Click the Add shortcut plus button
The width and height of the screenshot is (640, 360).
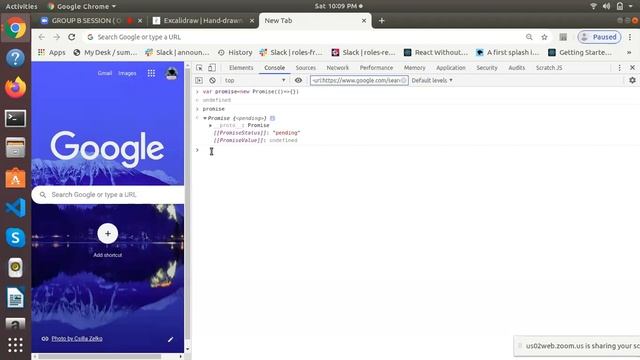[x=108, y=233]
